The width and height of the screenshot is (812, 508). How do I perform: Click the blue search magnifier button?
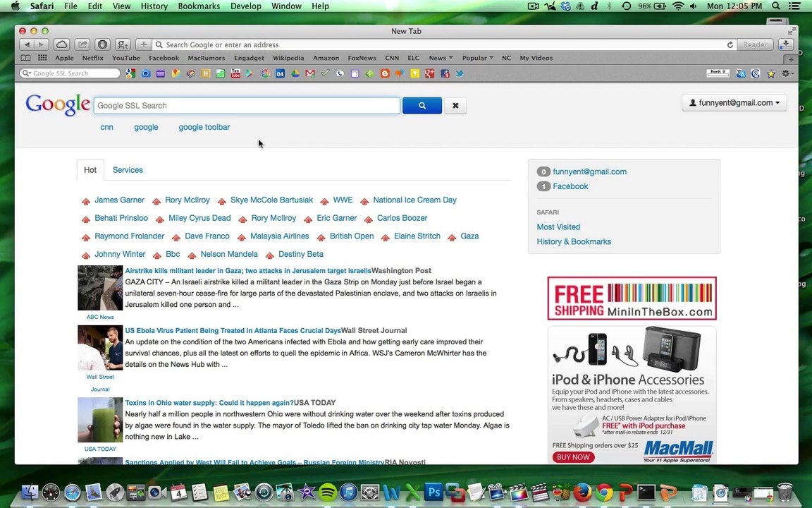[x=422, y=105]
